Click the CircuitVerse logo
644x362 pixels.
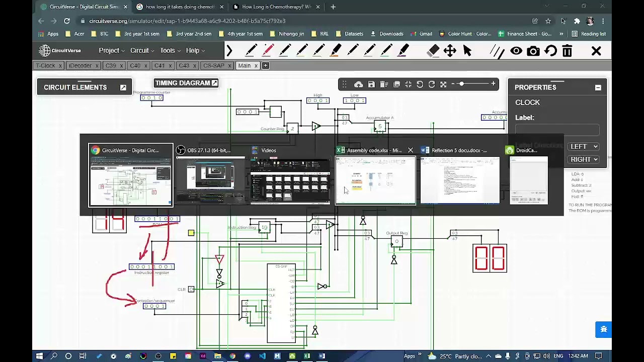click(x=60, y=50)
